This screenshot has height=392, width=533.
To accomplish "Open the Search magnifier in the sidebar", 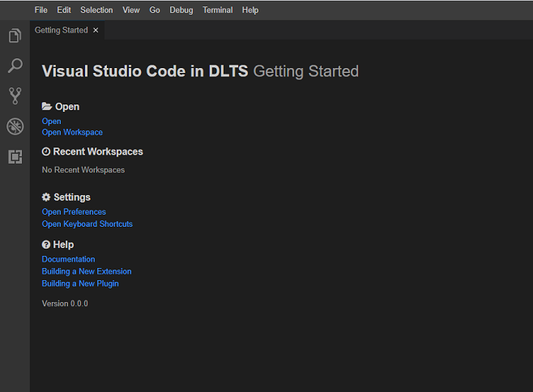I will 15,66.
